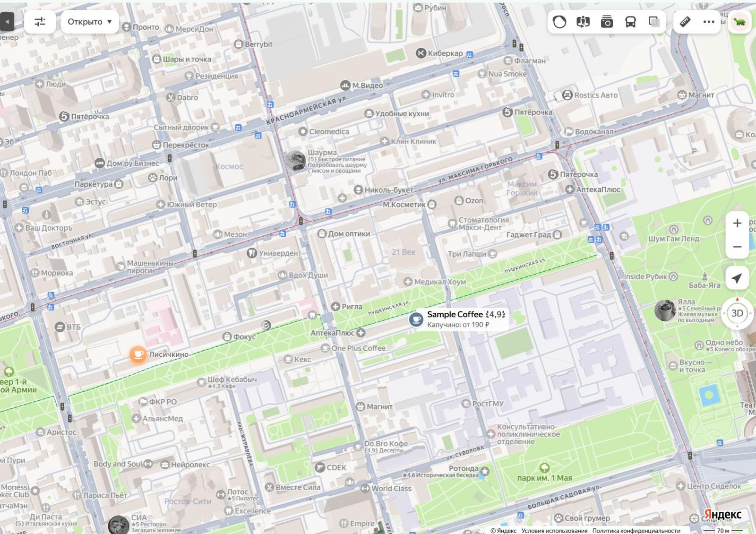Select the Rostics Авто marker
756x534 pixels.
(x=567, y=95)
